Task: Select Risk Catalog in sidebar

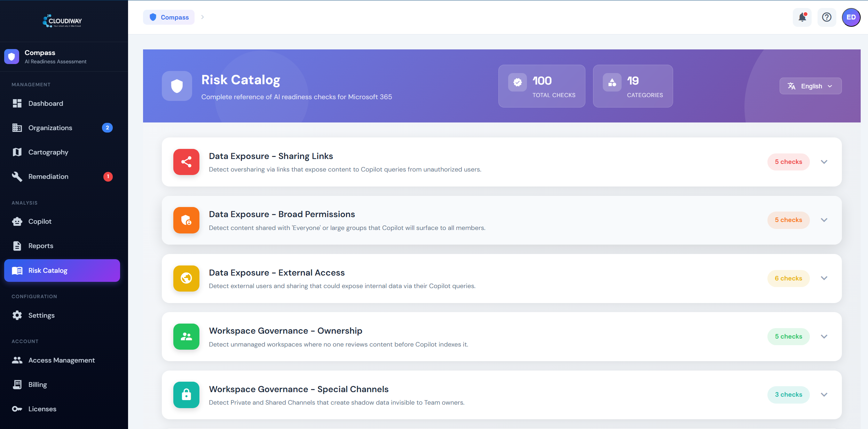Action: click(x=62, y=270)
